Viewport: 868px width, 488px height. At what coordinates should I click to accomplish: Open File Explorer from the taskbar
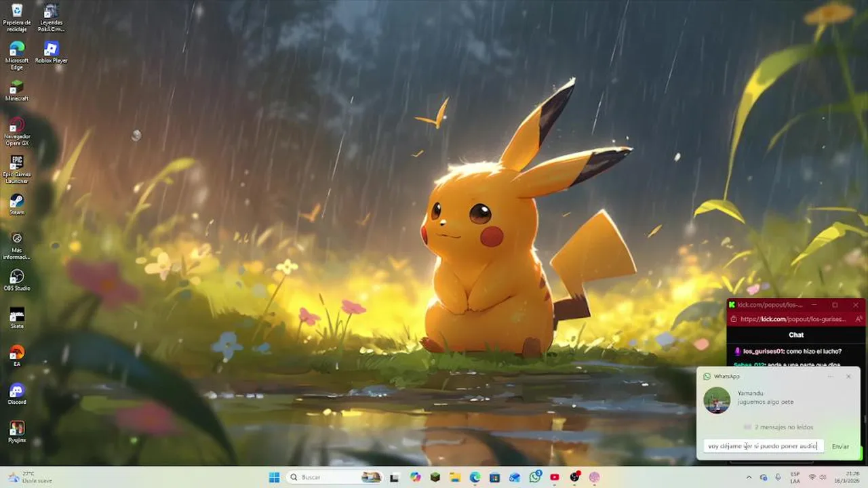click(x=455, y=477)
